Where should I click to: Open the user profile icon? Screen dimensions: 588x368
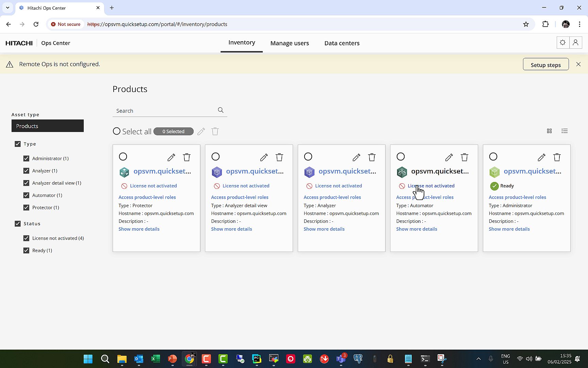pyautogui.click(x=576, y=43)
